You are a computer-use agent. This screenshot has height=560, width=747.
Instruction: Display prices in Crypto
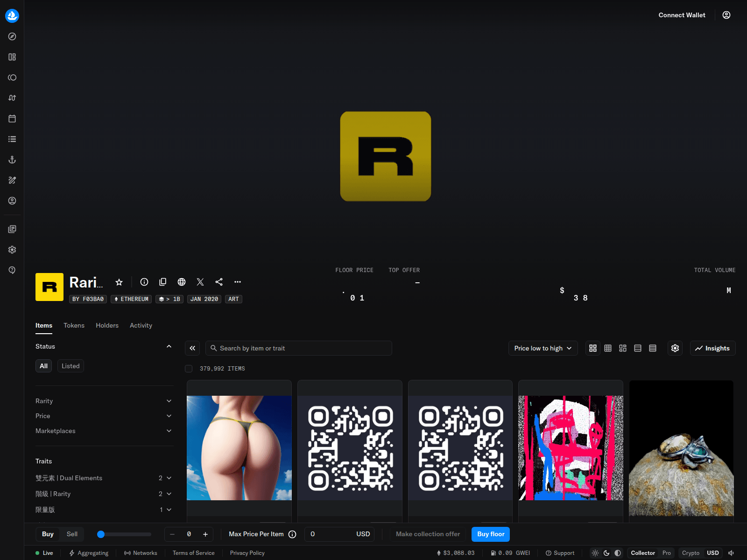(x=691, y=553)
